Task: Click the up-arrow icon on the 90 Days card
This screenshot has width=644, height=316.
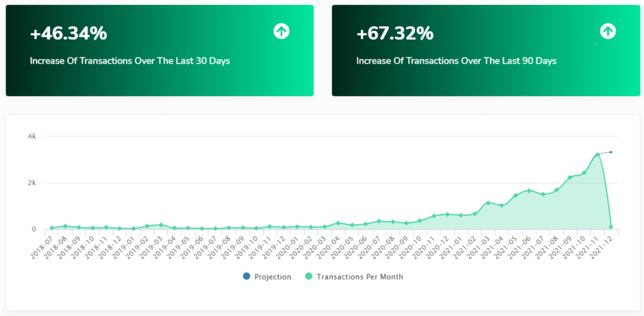Action: click(608, 31)
